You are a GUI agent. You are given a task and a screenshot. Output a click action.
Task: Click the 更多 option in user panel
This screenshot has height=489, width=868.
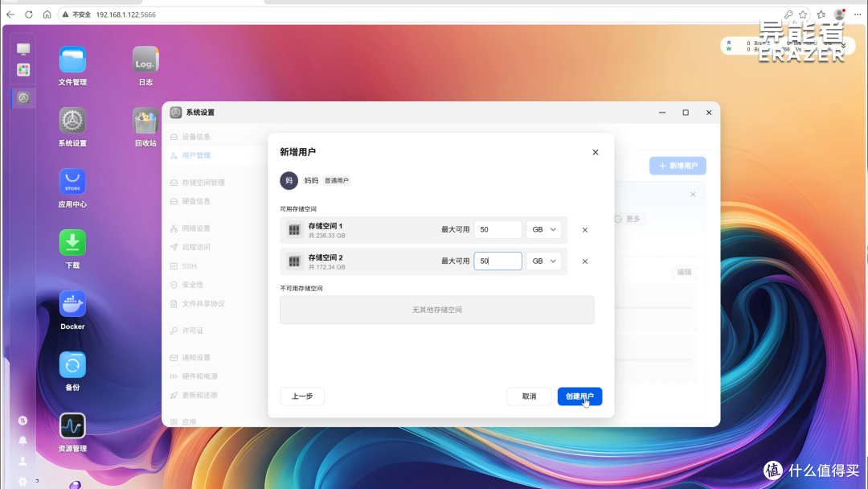[x=627, y=219]
